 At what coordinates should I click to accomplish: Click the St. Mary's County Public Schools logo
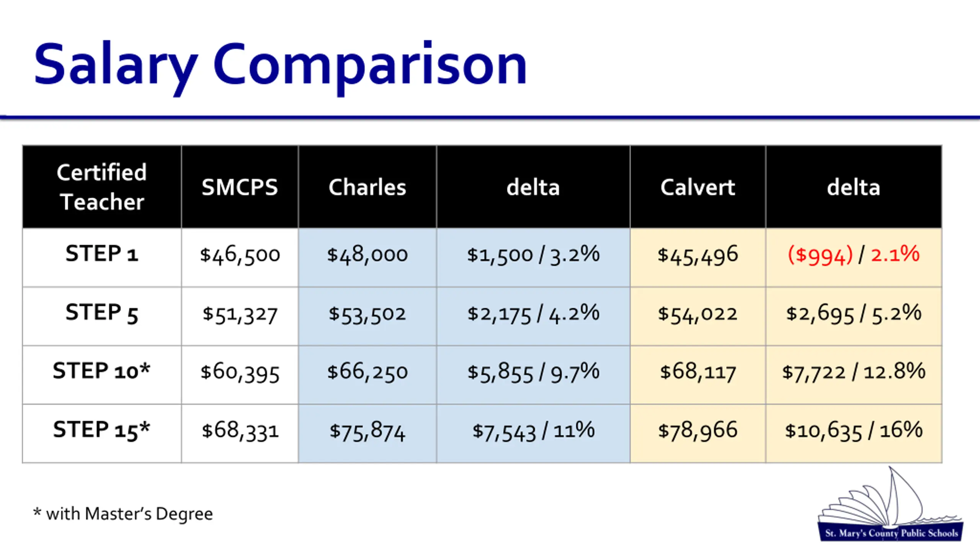(891, 504)
